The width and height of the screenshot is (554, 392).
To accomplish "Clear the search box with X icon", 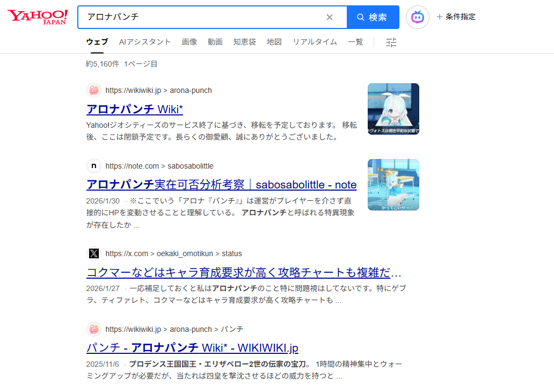I will [x=330, y=17].
